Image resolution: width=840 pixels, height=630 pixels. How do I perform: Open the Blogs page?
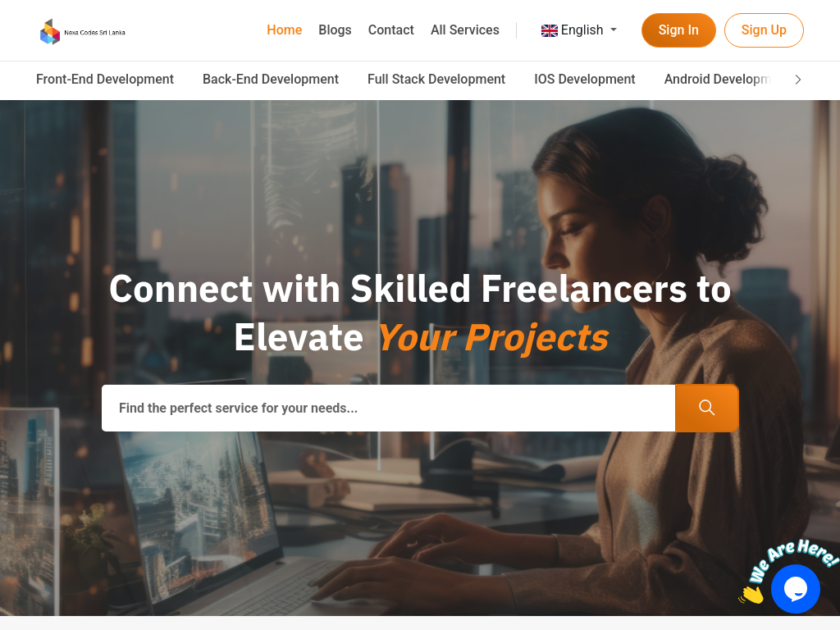point(335,30)
